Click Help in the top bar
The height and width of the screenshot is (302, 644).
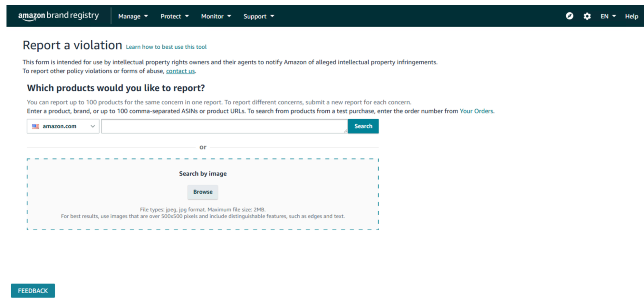click(x=631, y=16)
